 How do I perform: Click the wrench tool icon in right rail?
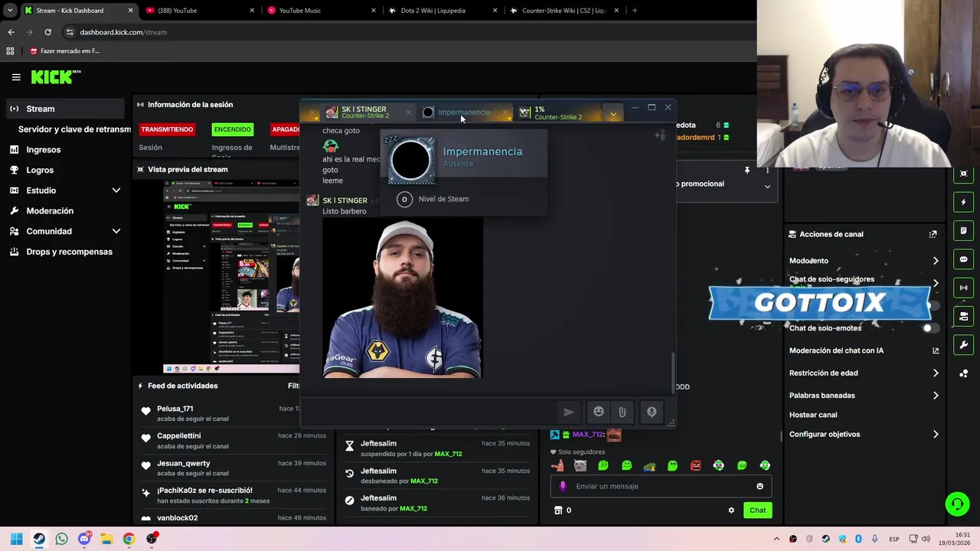(x=964, y=344)
